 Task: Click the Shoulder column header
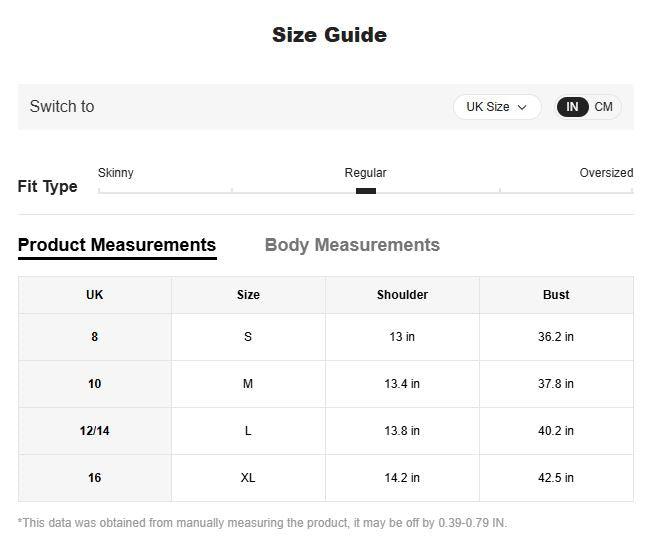click(402, 295)
